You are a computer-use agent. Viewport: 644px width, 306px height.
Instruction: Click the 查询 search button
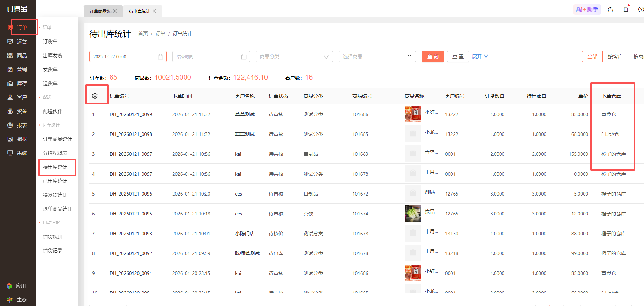(433, 56)
